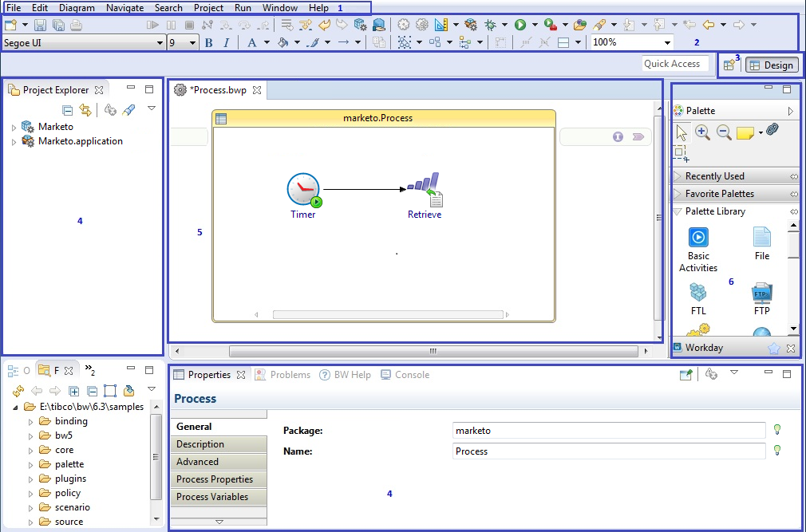Viewport: 806px width, 532px height.
Task: Click the Package field containing marketo
Action: click(609, 431)
